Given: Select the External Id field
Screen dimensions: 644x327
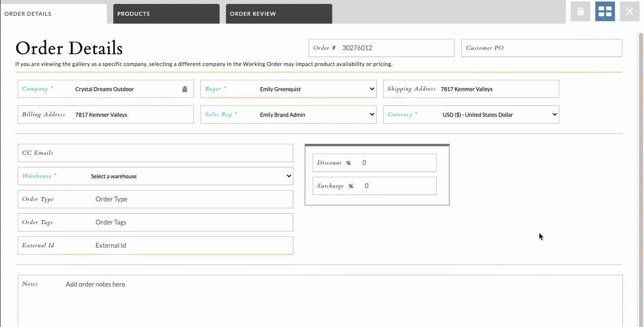Looking at the screenshot, I should click(x=155, y=245).
